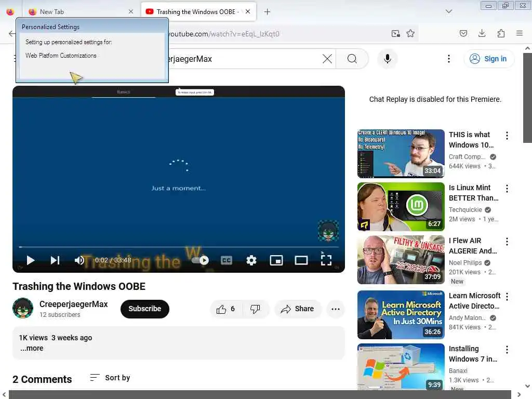Open a new browser tab with plus
Viewport: 532px width, 399px height.
coord(267,12)
